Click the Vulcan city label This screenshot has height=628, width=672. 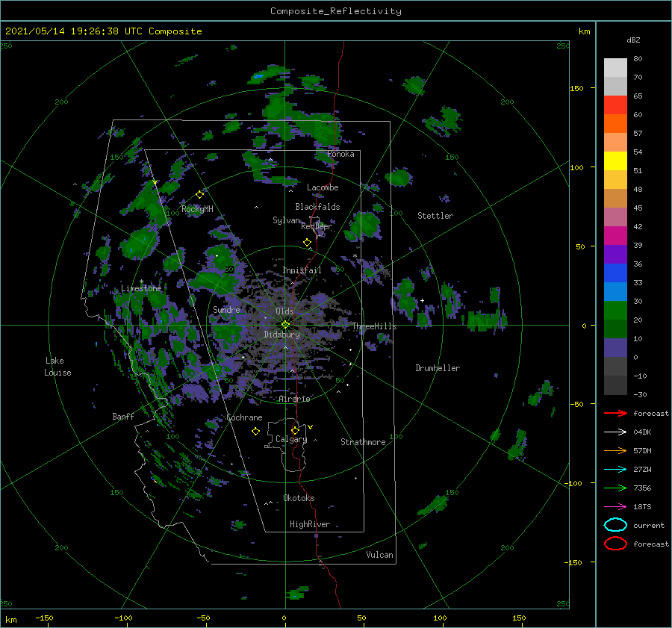pyautogui.click(x=380, y=555)
